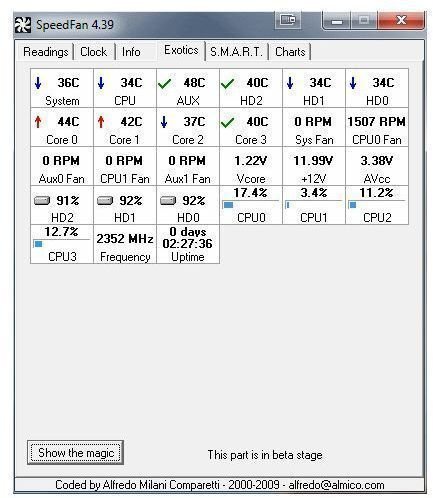Click the green checkmark beside AUX 48C
Image resolution: width=433 pixels, height=498 pixels.
tap(165, 84)
